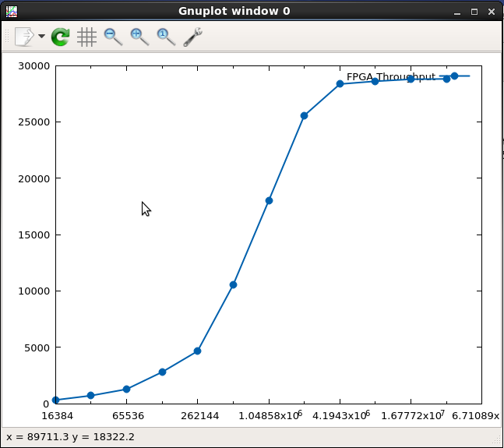Replot the graph with green refresh icon
The image size is (504, 448).
pyautogui.click(x=60, y=37)
